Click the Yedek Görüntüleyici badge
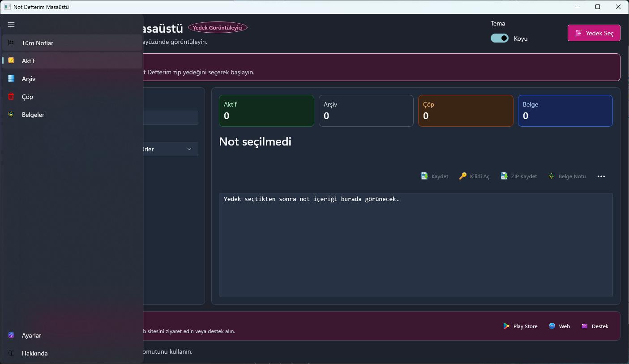The image size is (629, 364). pyautogui.click(x=218, y=27)
